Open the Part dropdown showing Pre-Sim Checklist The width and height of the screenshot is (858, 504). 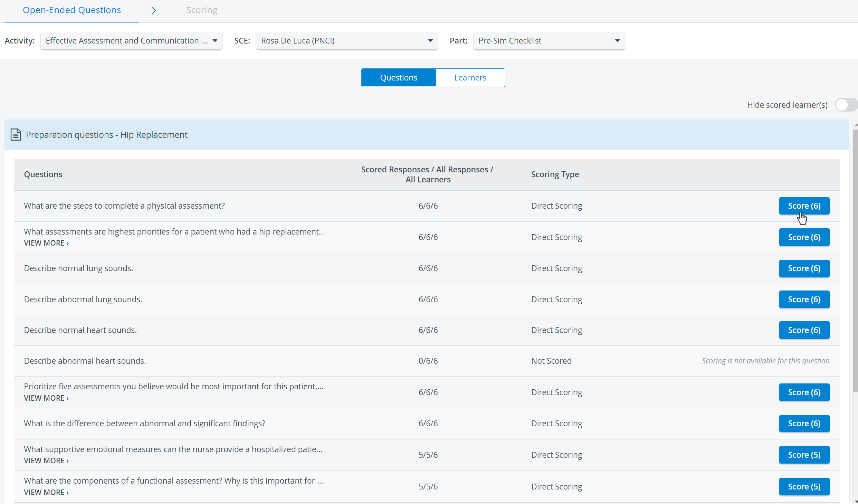pyautogui.click(x=549, y=41)
